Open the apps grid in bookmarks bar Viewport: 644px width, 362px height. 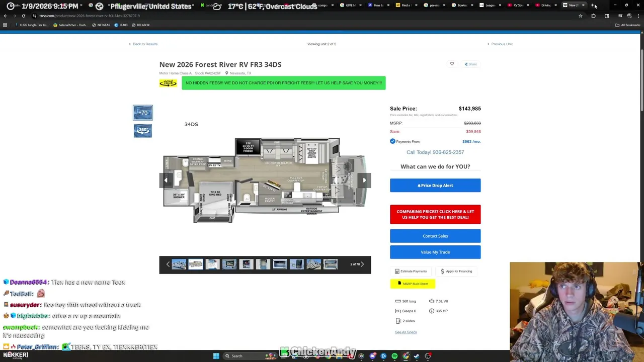tap(5, 25)
